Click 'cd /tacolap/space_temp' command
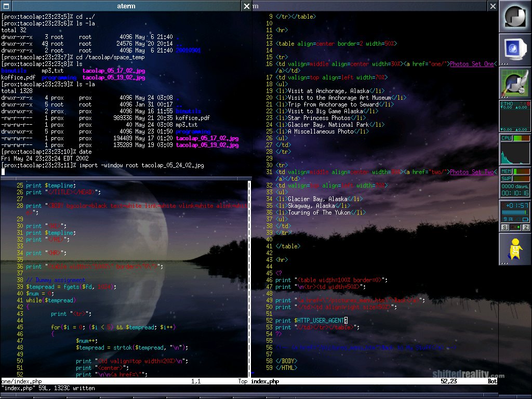 click(110, 57)
